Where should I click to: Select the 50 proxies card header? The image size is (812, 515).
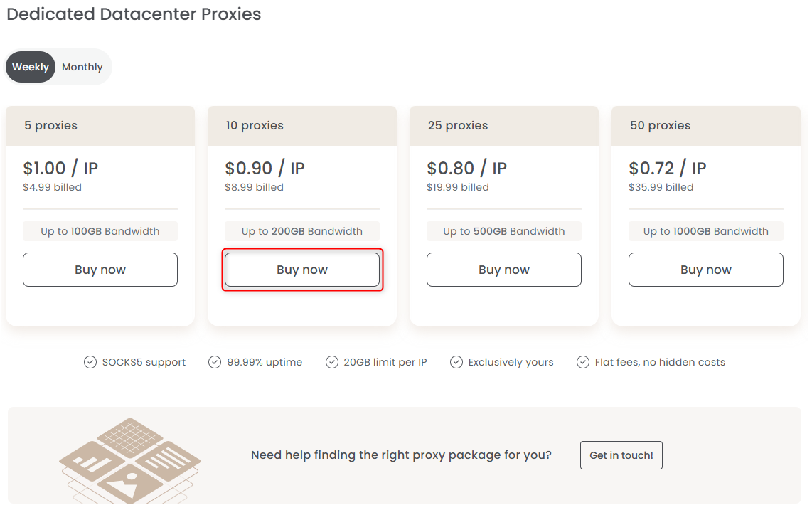pos(706,126)
